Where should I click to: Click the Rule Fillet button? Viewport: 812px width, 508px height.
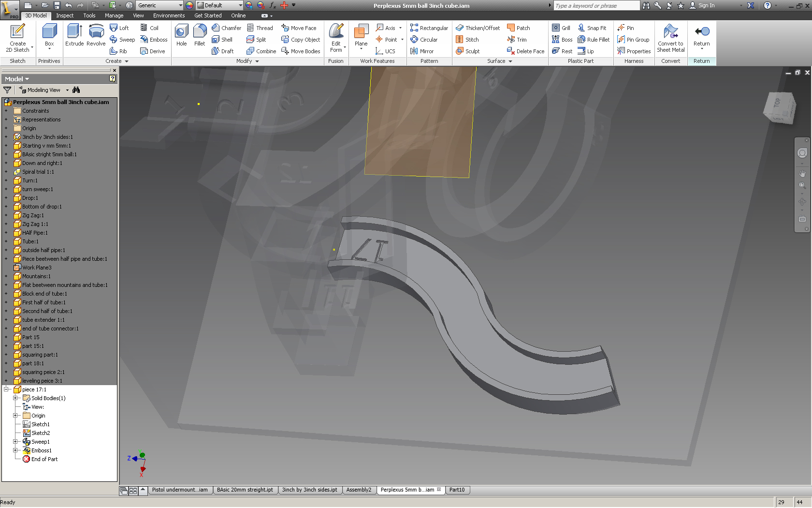pyautogui.click(x=594, y=40)
